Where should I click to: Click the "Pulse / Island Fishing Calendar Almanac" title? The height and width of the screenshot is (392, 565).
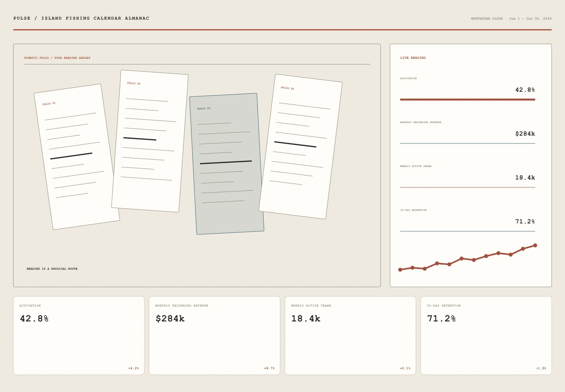tap(81, 18)
